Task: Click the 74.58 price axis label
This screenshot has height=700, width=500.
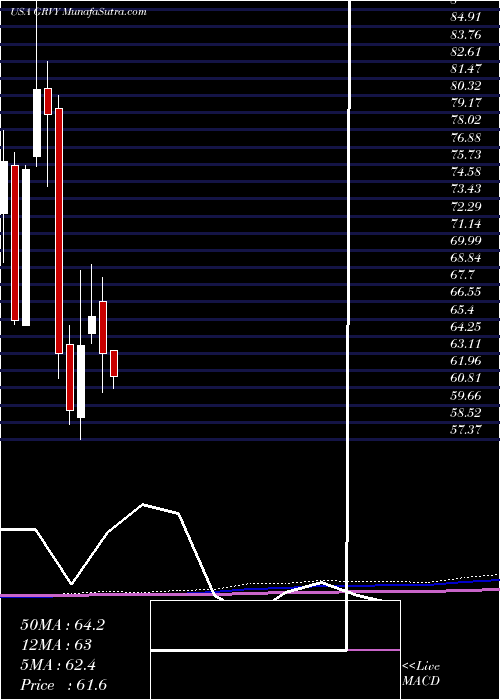Action: [465, 172]
